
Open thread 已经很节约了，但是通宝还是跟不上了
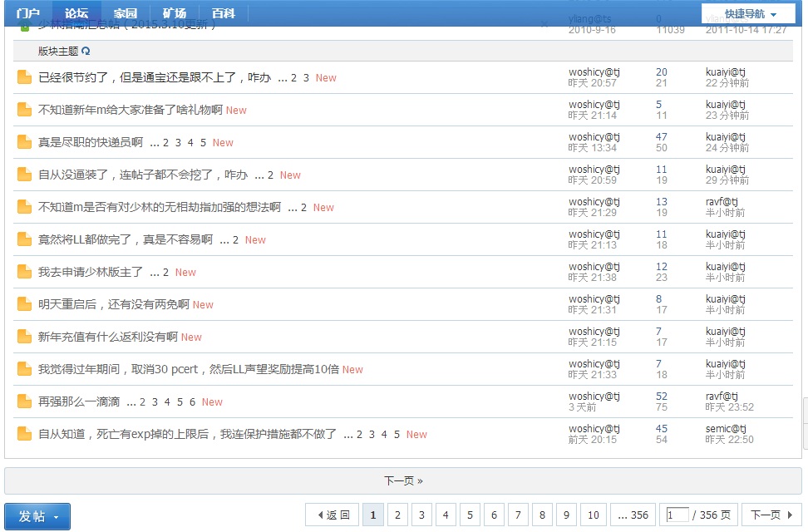click(155, 77)
